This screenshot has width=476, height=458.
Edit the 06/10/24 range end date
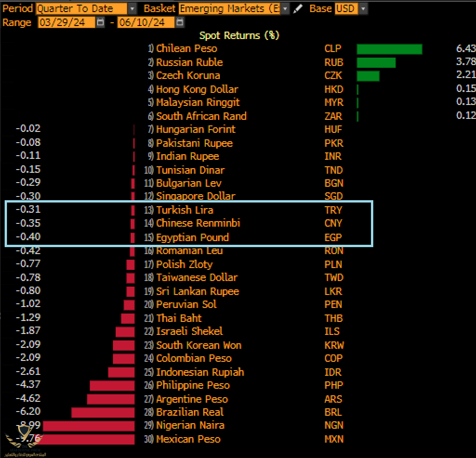[145, 22]
